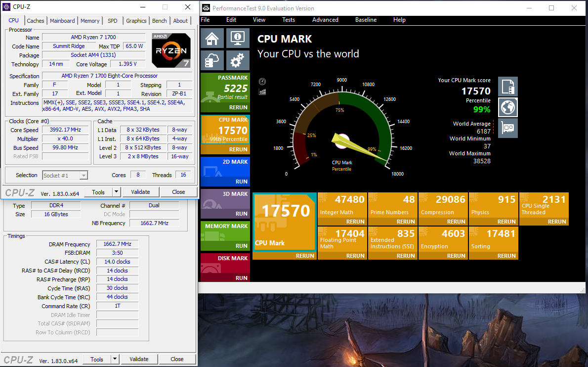Open the View menu in PerformanceTest

(259, 20)
